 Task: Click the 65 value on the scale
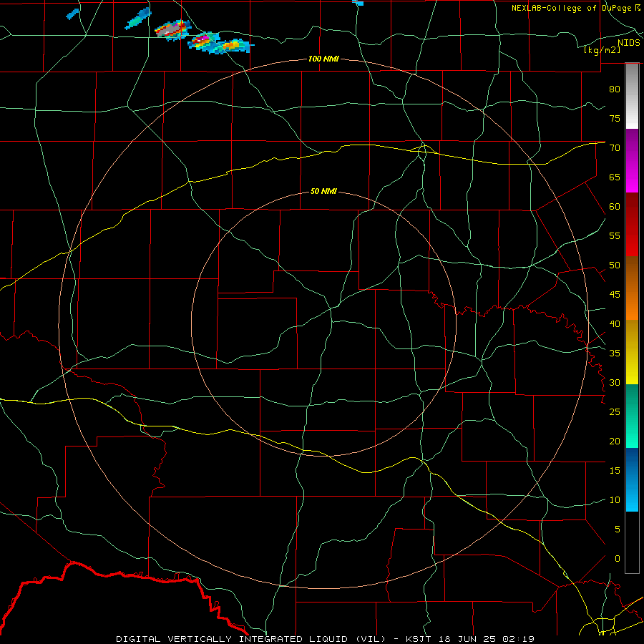click(x=615, y=177)
